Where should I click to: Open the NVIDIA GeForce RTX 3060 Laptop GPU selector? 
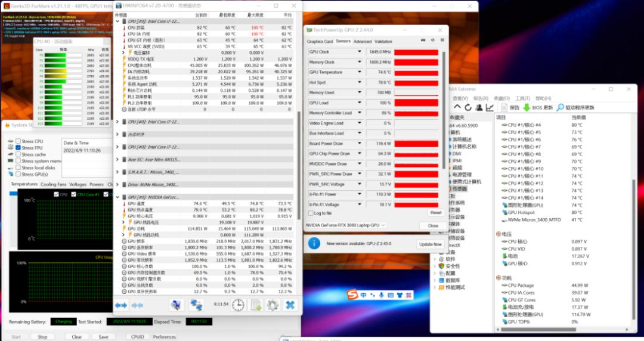(345, 225)
